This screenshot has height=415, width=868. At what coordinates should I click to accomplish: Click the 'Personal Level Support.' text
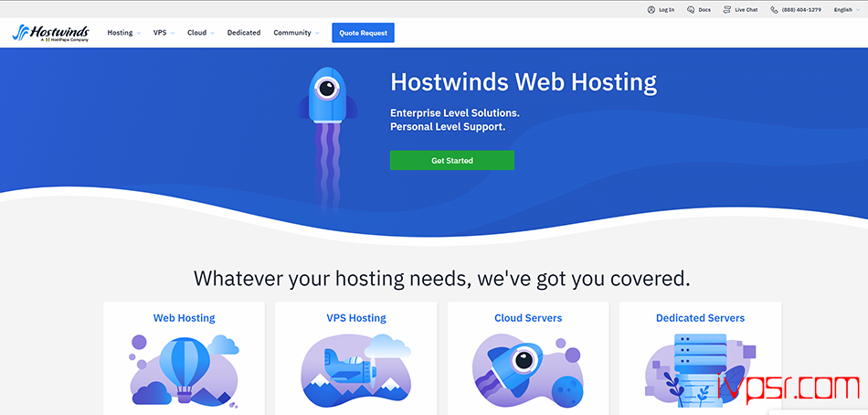click(x=448, y=127)
